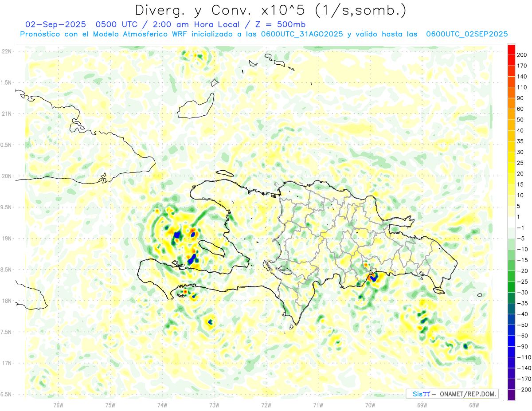Click the '1.5N' latitude label

tap(6, 82)
